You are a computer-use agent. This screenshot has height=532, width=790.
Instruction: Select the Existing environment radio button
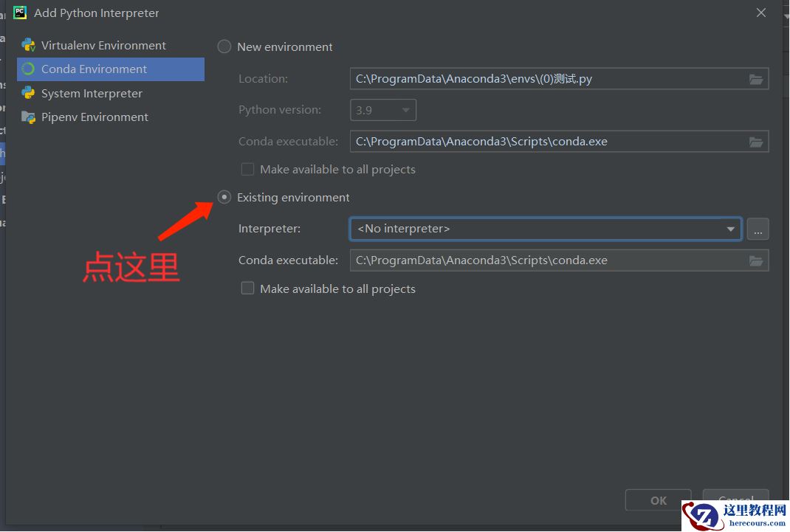click(x=224, y=197)
